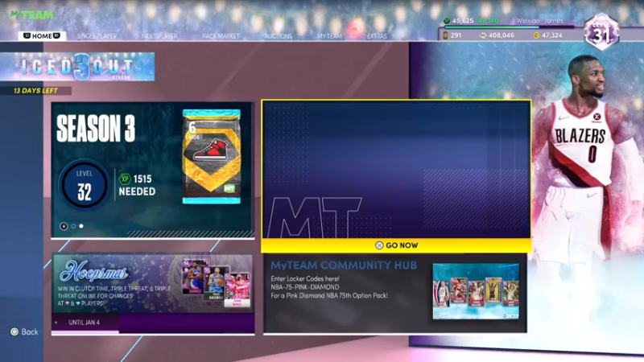The image size is (644, 362).
Task: Click the green XP icon by 45,625
Action: [447, 21]
